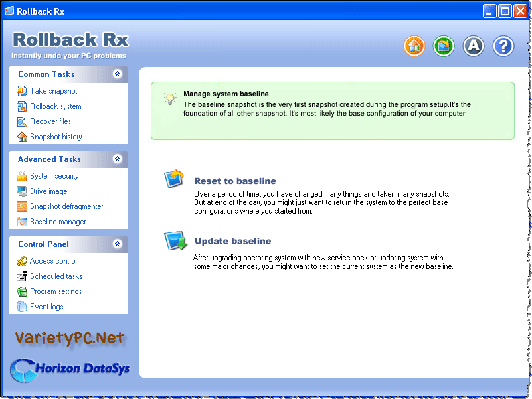Click the Reset to baseline icon
Viewport: 532px width, 399px height.
(175, 179)
